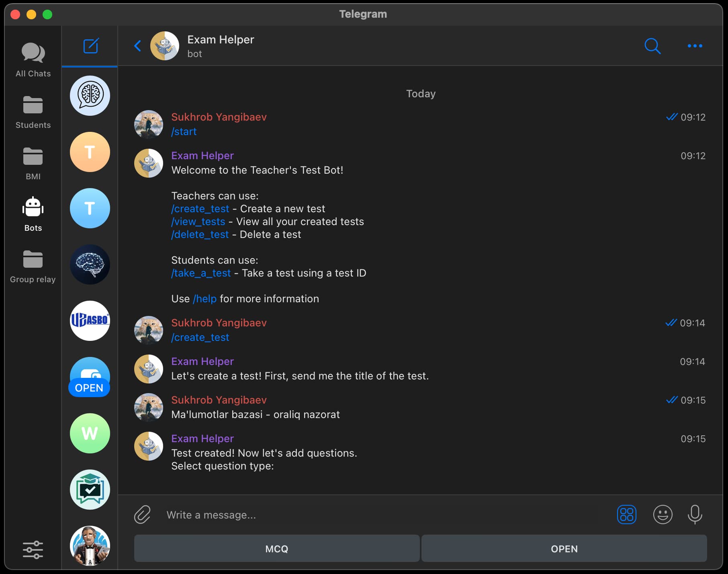Click Exam Helper avatar beside welcome message
Image resolution: width=728 pixels, height=574 pixels.
pos(149,163)
